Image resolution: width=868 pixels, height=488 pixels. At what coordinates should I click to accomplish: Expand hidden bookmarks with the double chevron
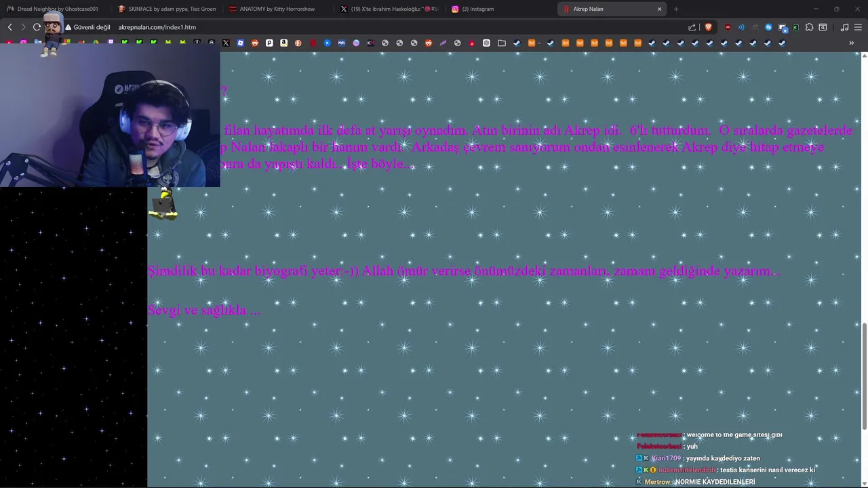tap(852, 43)
